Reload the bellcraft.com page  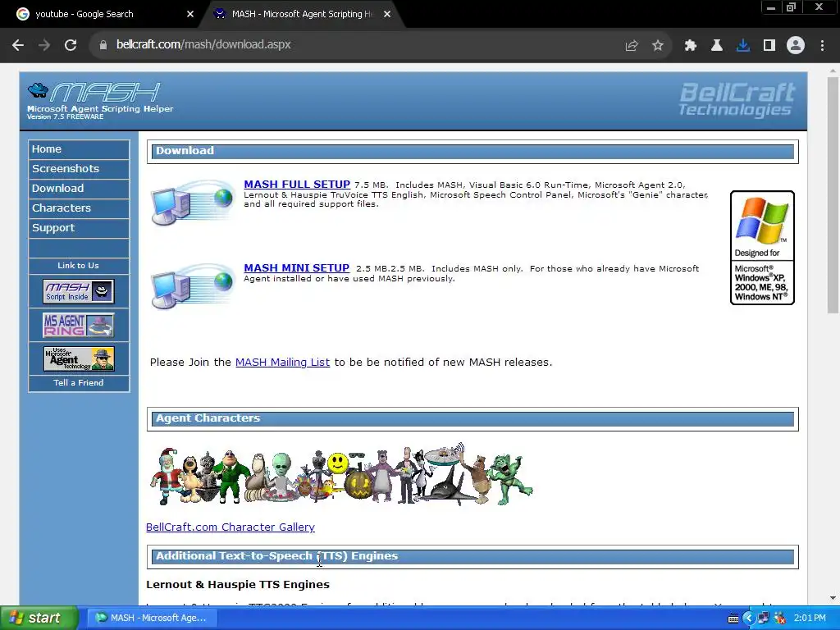(71, 45)
